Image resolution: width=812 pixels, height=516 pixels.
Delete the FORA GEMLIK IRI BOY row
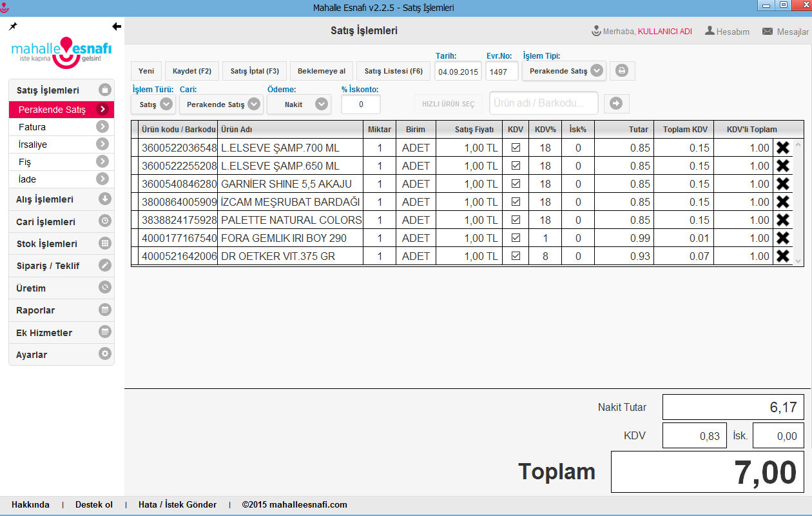pyautogui.click(x=783, y=238)
